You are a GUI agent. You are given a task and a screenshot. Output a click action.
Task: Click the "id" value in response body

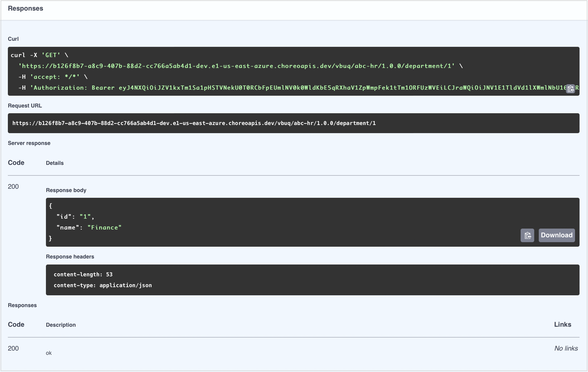(85, 217)
